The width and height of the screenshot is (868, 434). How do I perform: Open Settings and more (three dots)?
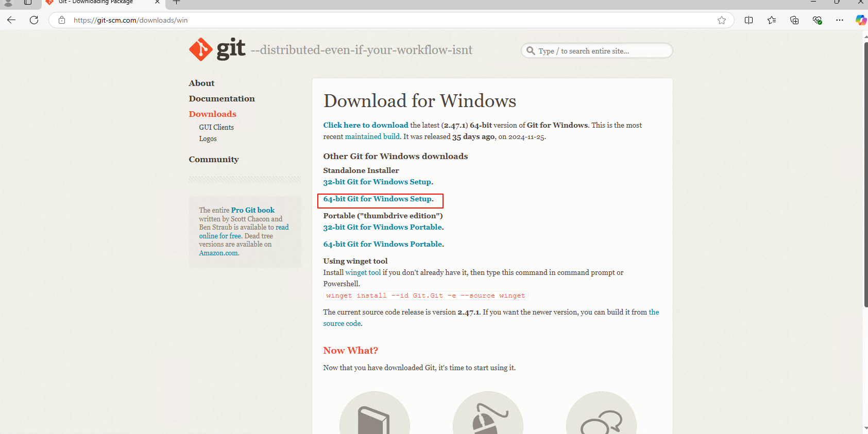(840, 20)
